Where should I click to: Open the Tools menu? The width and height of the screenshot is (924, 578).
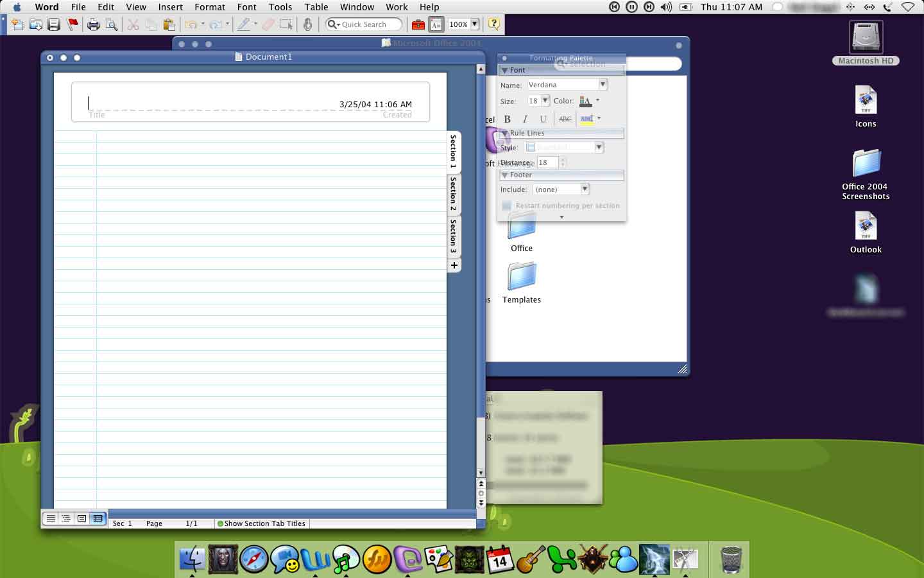pyautogui.click(x=280, y=7)
